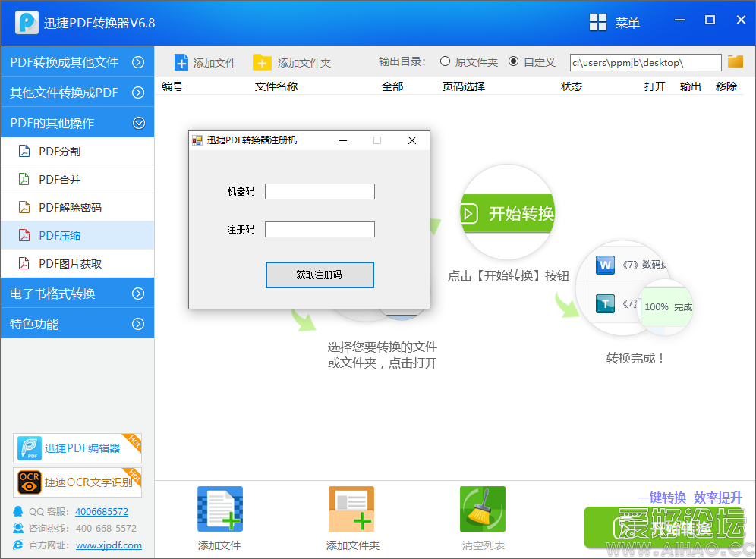
Task: Collapse PDF的其他操作 section
Action: [77, 122]
